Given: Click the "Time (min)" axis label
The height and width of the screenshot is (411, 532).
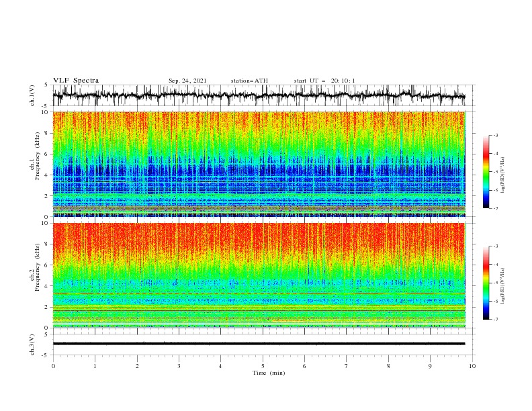Looking at the screenshot, I should [x=269, y=373].
